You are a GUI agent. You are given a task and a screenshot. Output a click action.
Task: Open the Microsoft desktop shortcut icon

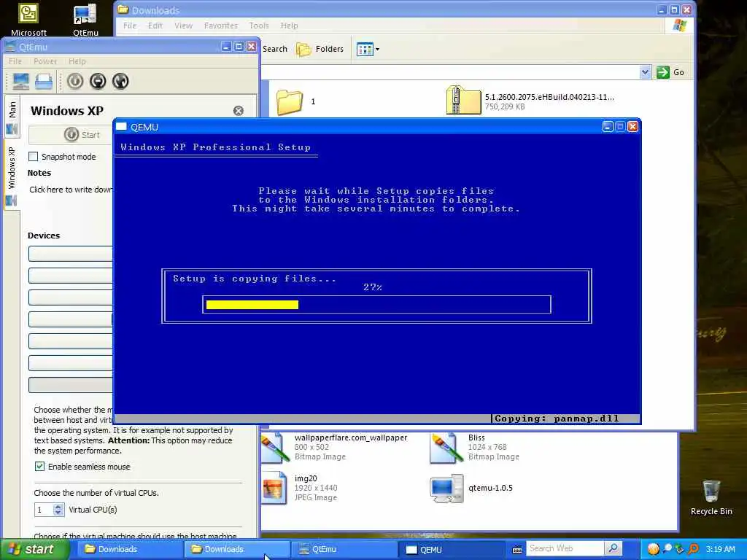coord(28,19)
